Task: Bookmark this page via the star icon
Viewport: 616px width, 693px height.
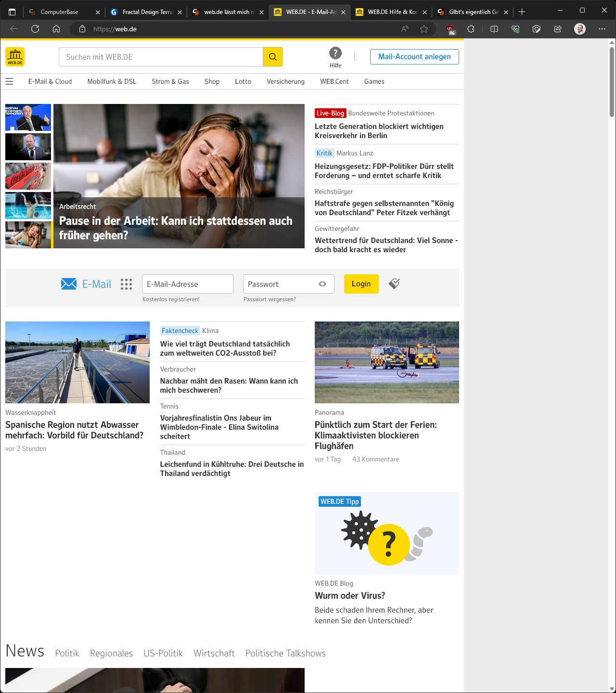Action: click(424, 29)
